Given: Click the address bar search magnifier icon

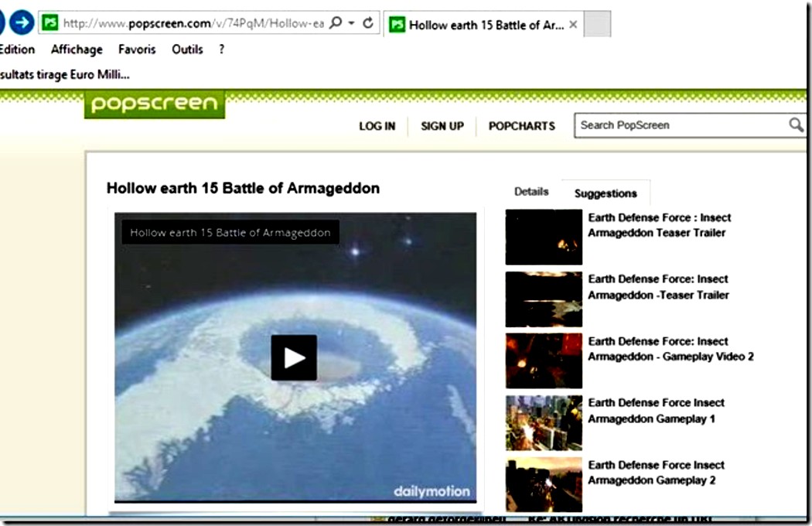Looking at the screenshot, I should pos(335,23).
